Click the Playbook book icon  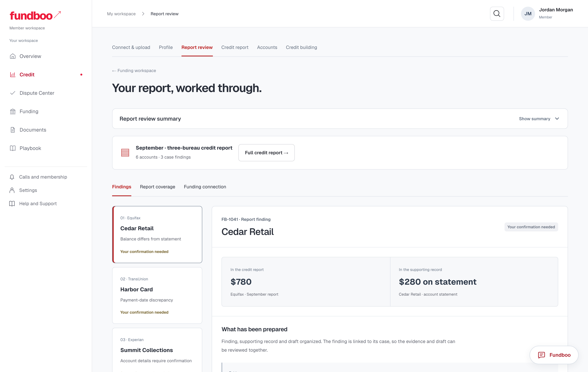coord(13,148)
